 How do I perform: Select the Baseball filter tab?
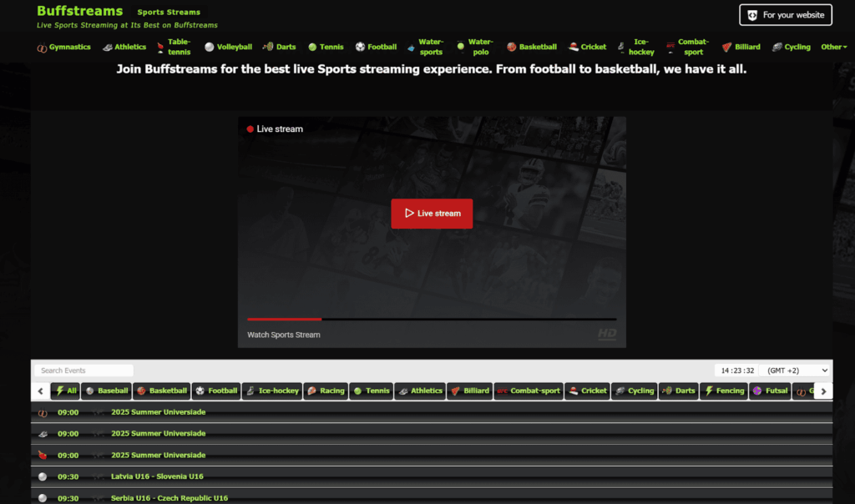107,391
